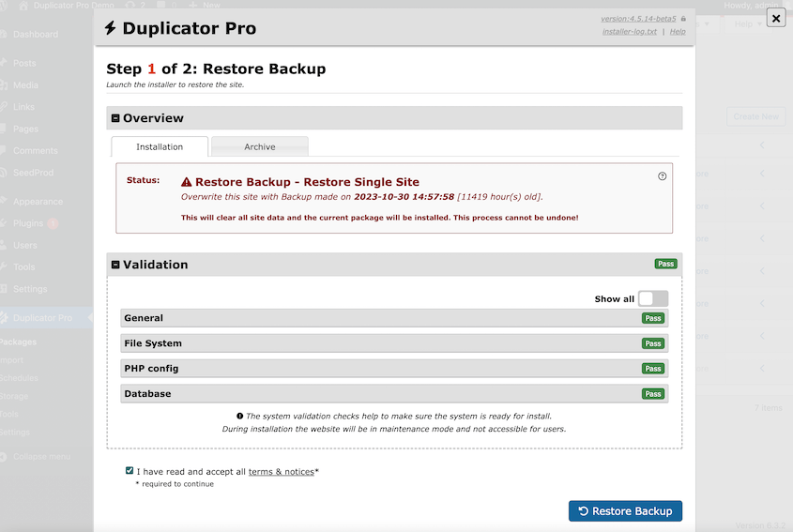793x532 pixels.
Task: Click the Pass badge on PHP config row
Action: click(653, 369)
